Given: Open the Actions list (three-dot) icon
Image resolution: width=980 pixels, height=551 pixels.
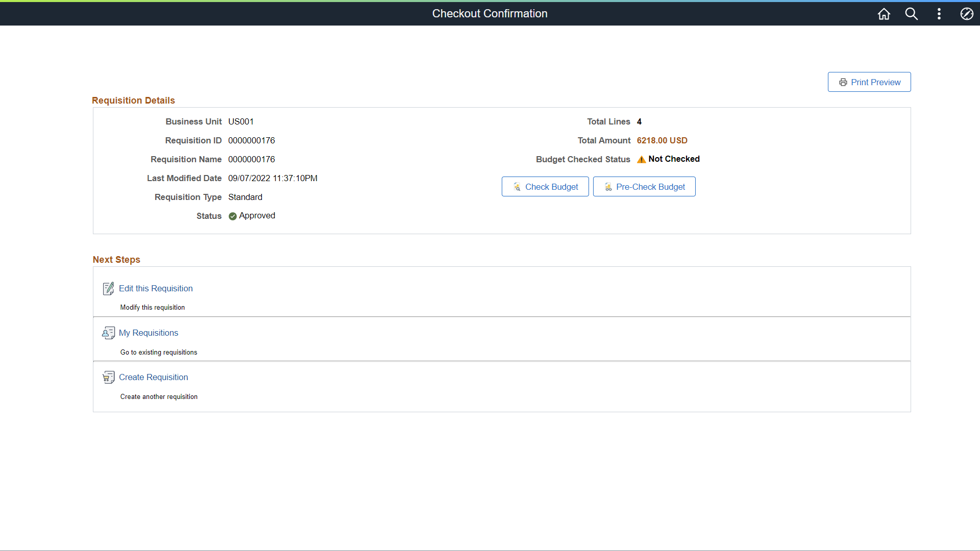Looking at the screenshot, I should (939, 14).
